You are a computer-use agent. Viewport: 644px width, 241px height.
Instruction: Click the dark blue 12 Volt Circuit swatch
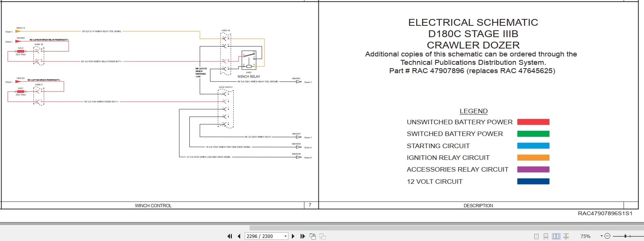(533, 182)
